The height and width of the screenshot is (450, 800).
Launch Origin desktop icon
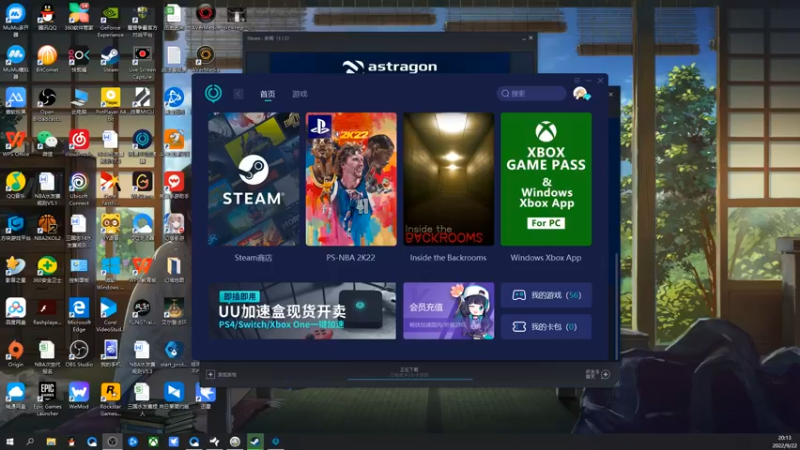click(15, 354)
